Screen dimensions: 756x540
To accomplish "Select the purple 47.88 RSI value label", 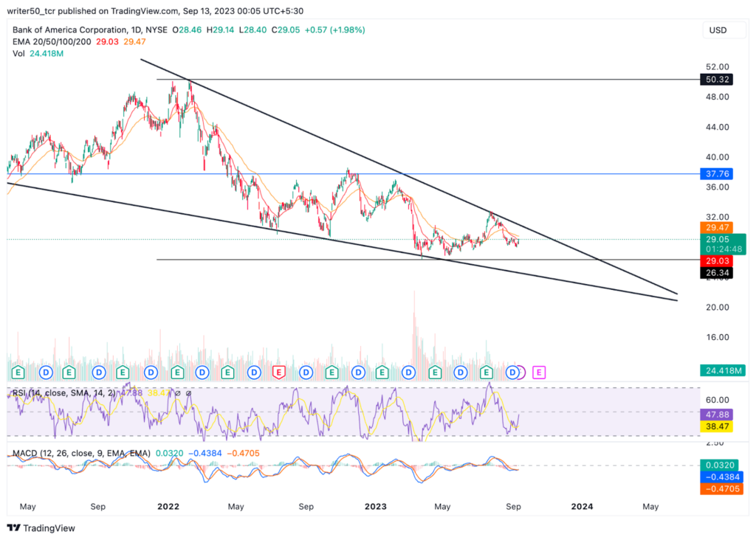I will tap(716, 415).
